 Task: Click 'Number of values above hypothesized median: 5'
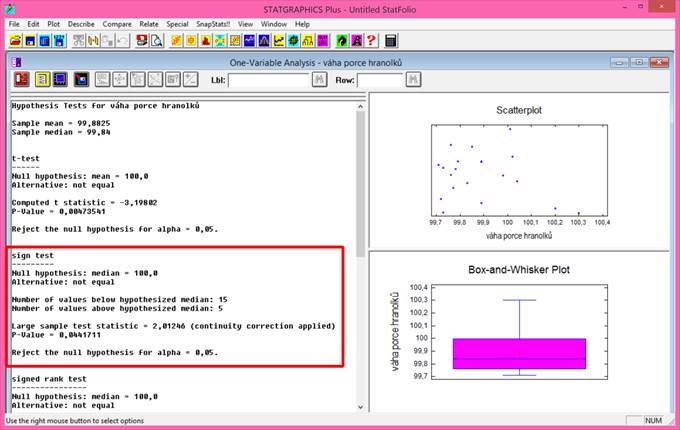[117, 309]
